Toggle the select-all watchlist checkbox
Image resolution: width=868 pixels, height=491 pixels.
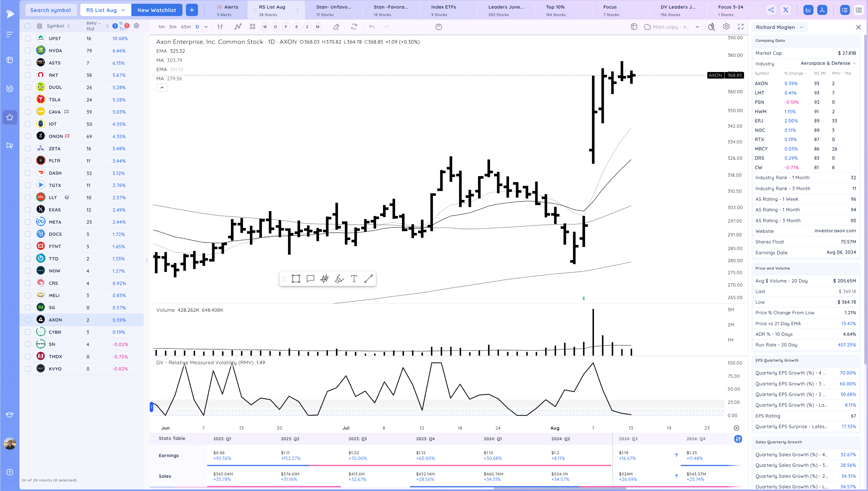(28, 26)
